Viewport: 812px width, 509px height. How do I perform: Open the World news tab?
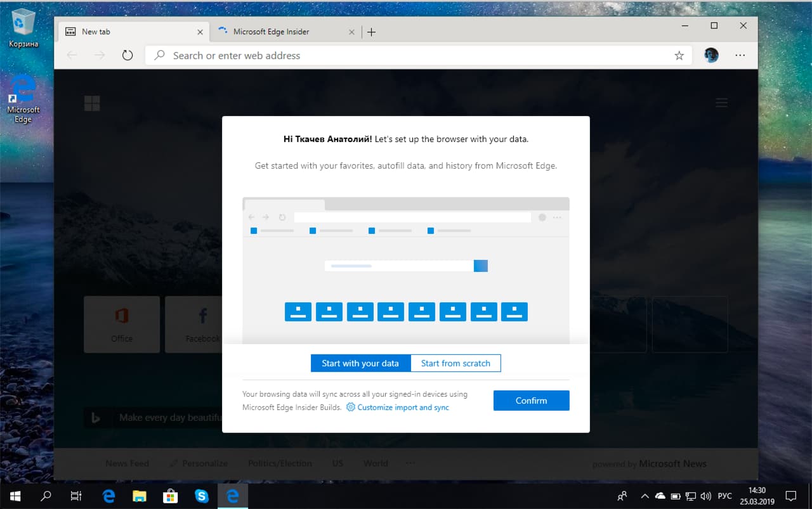pyautogui.click(x=376, y=463)
